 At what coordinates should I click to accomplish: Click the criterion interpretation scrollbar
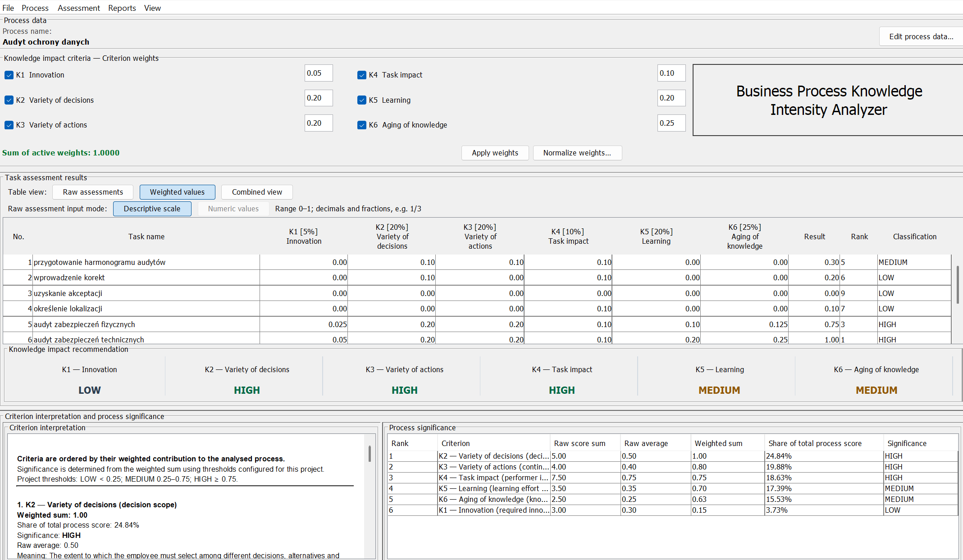[x=370, y=454]
